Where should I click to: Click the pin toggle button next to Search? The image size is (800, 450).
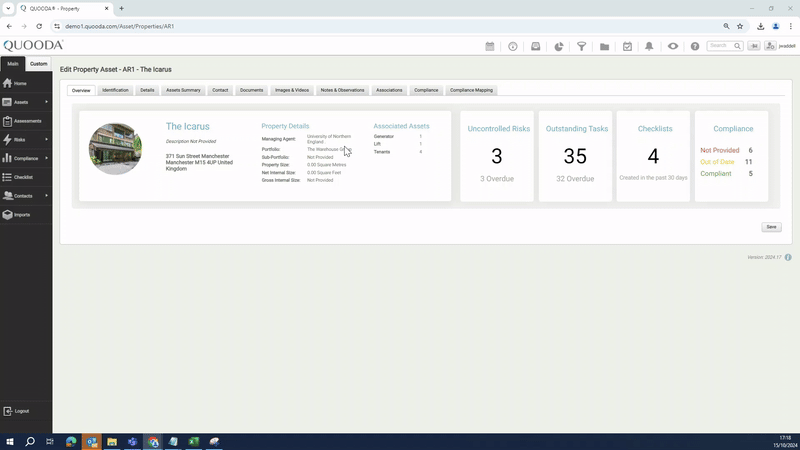(754, 46)
